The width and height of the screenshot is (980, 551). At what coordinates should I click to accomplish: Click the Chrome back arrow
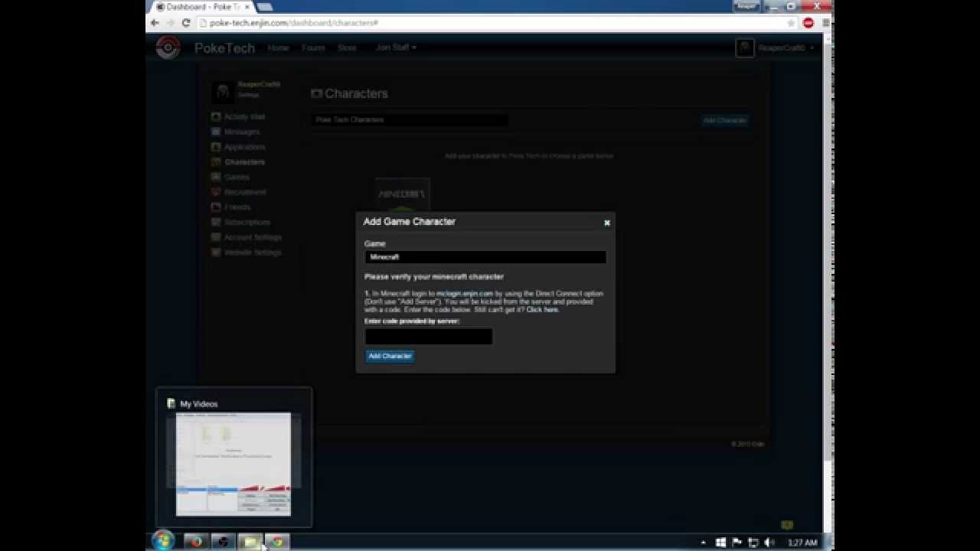pyautogui.click(x=155, y=23)
